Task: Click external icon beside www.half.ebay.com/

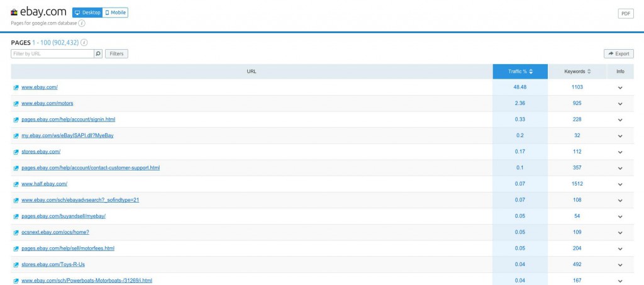Action: pyautogui.click(x=16, y=184)
